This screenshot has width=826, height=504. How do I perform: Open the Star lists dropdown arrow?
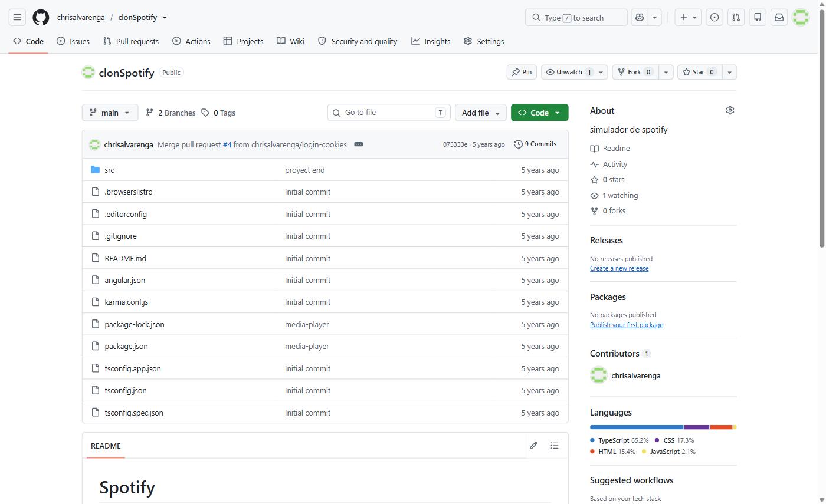[x=729, y=72]
